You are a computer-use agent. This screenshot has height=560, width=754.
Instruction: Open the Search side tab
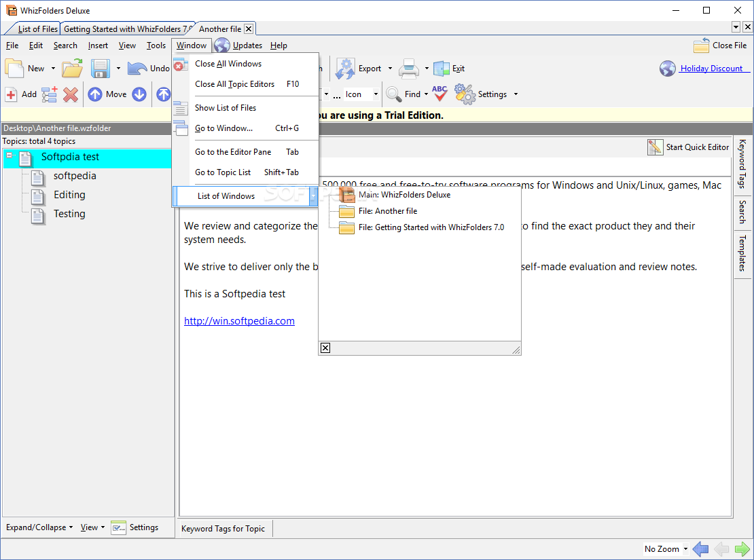pyautogui.click(x=742, y=212)
